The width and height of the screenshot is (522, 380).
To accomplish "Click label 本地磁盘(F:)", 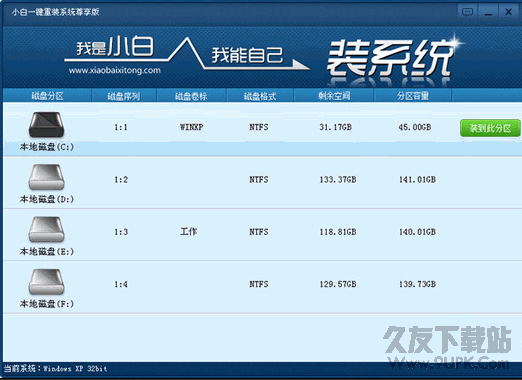I will tap(47, 304).
